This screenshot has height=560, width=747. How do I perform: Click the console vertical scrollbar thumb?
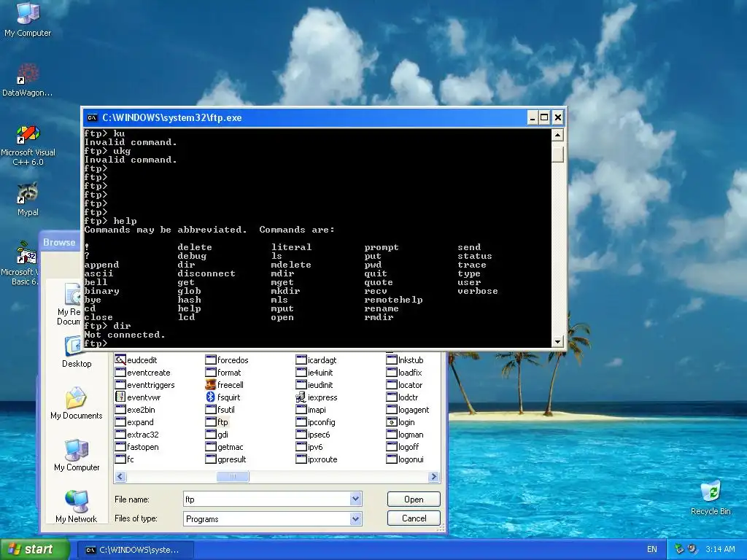pyautogui.click(x=558, y=154)
